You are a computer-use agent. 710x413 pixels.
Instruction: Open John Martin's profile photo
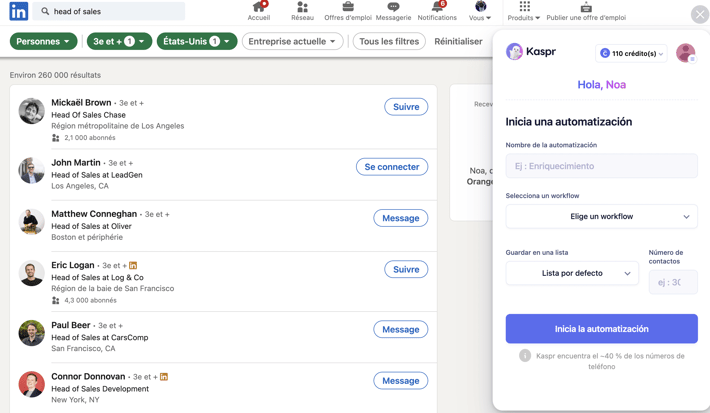click(32, 171)
